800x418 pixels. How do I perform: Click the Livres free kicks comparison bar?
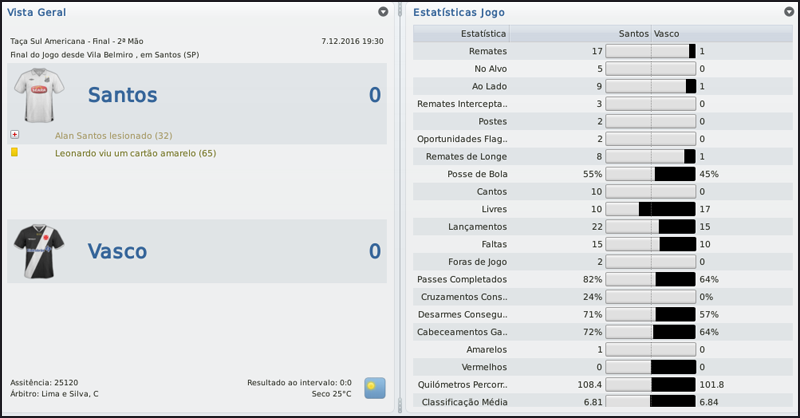(650, 209)
